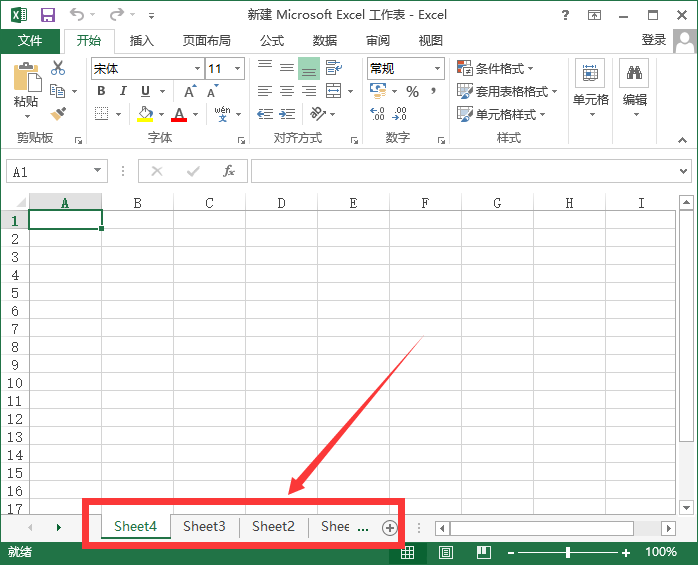Click the Accounting Number Format icon
This screenshot has height=565, width=698.
(x=378, y=91)
